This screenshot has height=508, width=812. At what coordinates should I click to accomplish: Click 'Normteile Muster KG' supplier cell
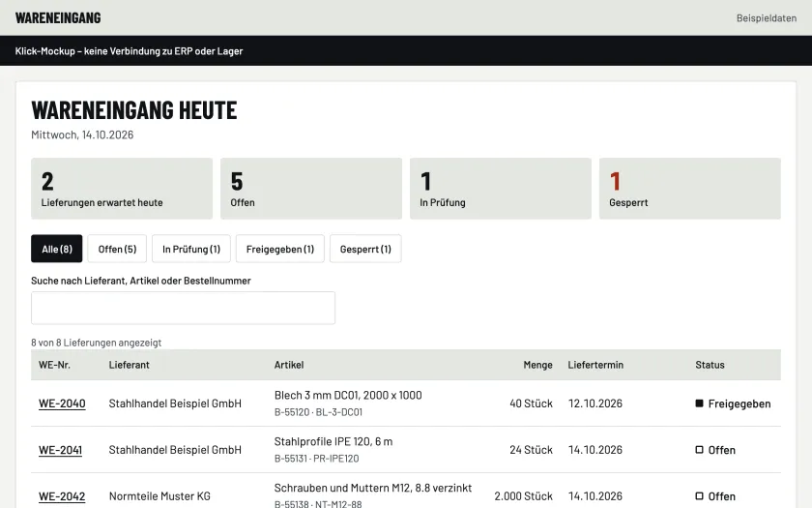tap(159, 496)
